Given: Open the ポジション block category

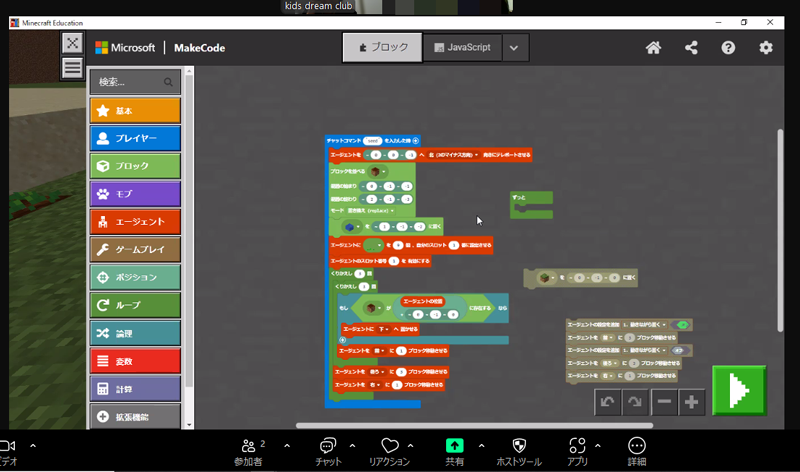Looking at the screenshot, I should tap(135, 277).
